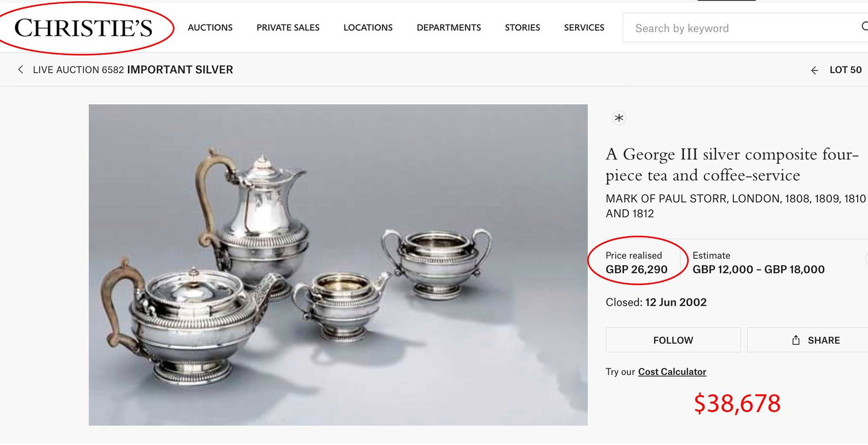868x445 pixels.
Task: Open the homepage via the Christie's logo
Action: pos(85,28)
